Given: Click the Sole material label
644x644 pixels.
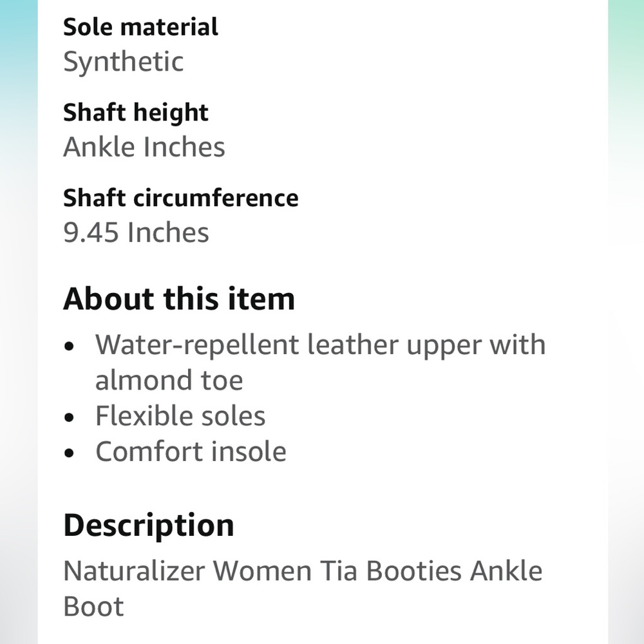Looking at the screenshot, I should click(140, 27).
